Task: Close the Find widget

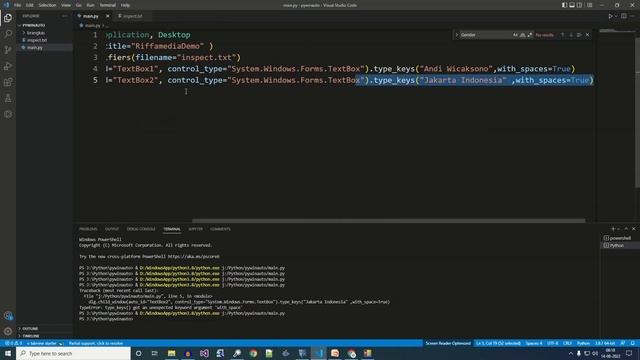Action: 587,35
